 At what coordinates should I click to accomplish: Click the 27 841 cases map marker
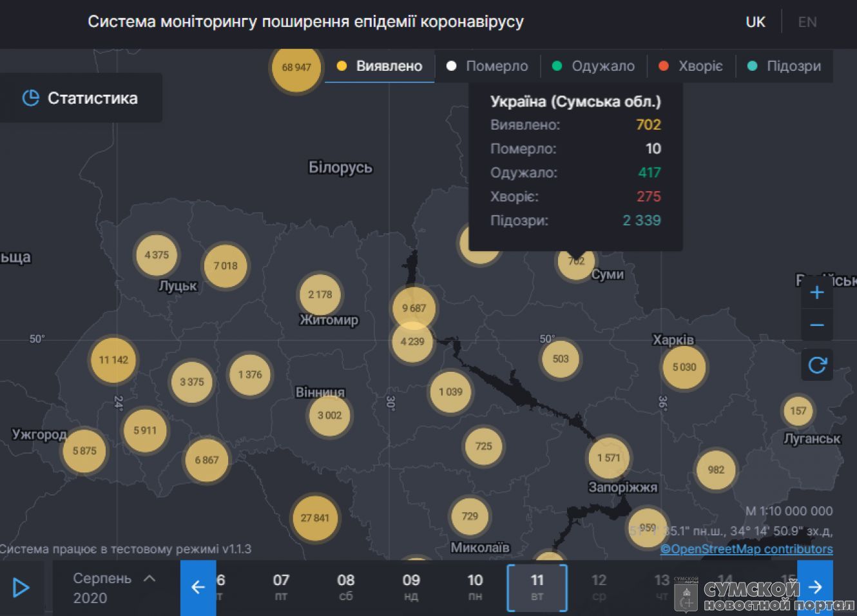click(314, 517)
